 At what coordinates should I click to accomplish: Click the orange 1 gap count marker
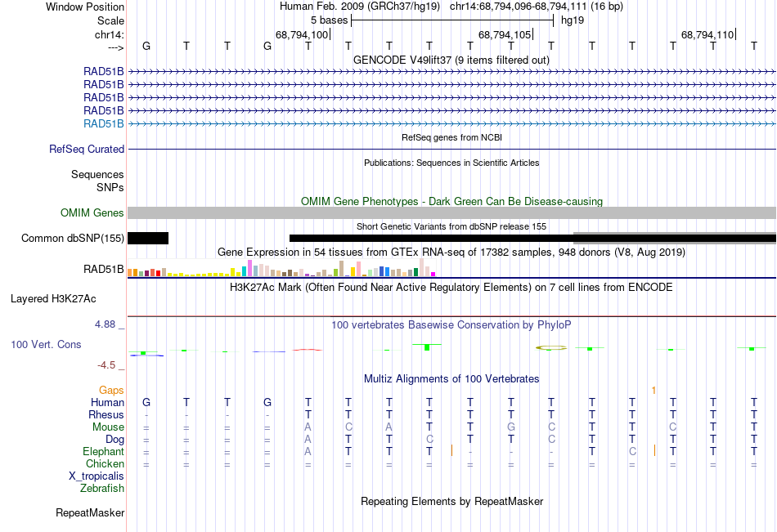tap(653, 391)
